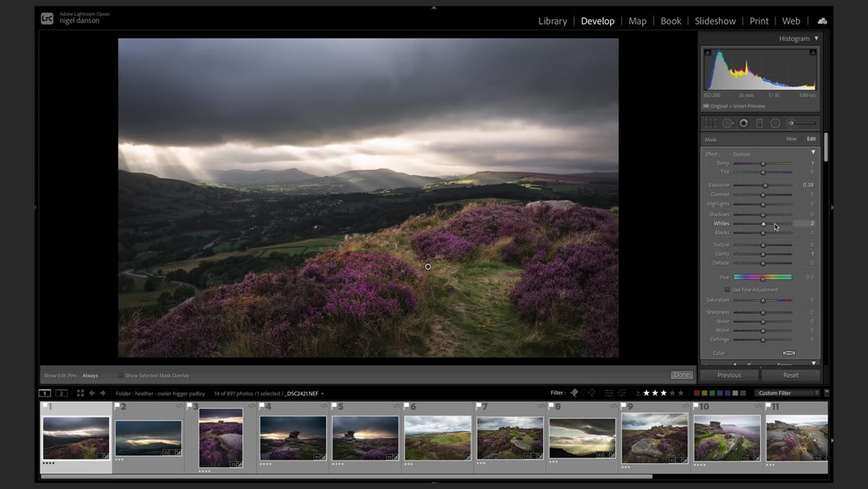868x489 pixels.
Task: Click the Previous button
Action: pyautogui.click(x=729, y=375)
